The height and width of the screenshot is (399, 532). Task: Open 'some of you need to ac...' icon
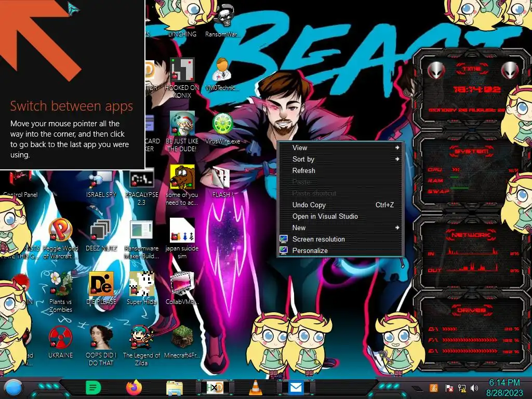coord(182,185)
